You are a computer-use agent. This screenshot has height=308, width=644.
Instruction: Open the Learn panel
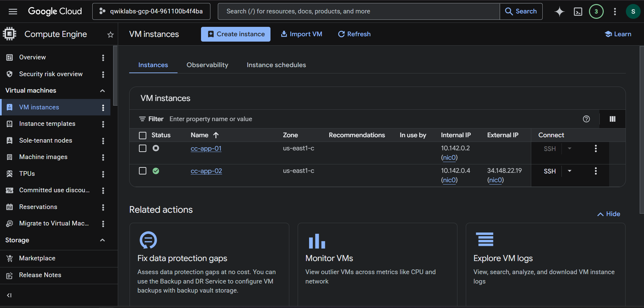[618, 34]
